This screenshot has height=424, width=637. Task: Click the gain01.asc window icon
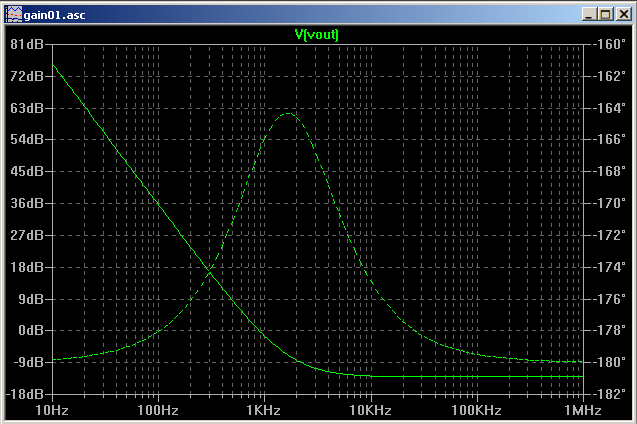point(13,15)
